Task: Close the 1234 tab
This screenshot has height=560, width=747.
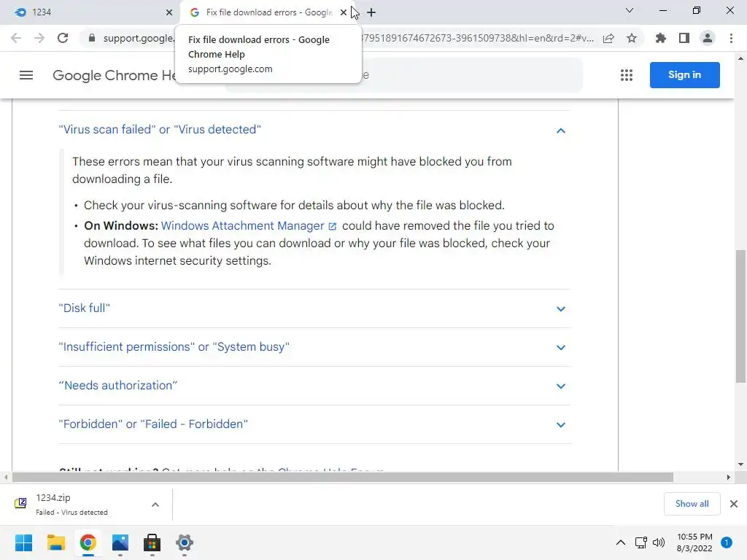Action: [x=169, y=12]
